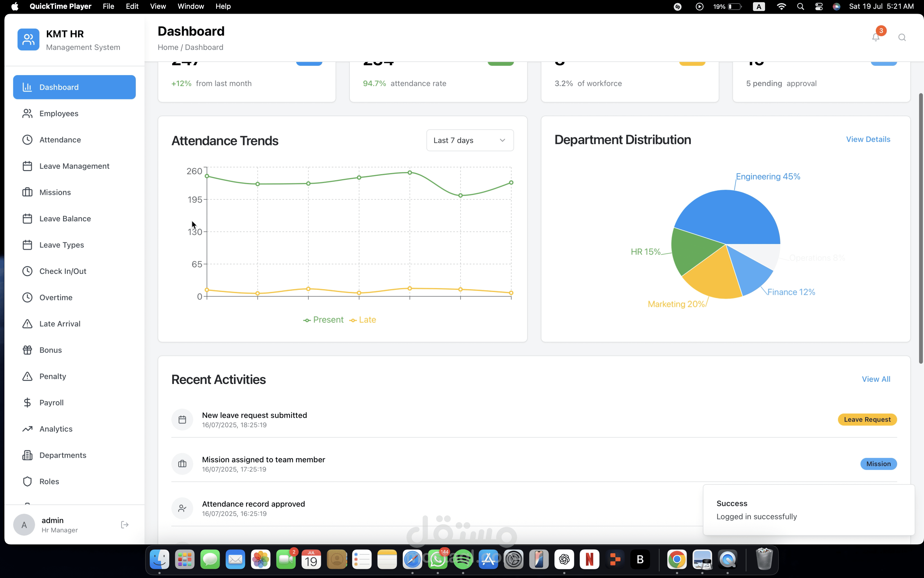
Task: Click the Roles shield icon
Action: [x=27, y=481]
